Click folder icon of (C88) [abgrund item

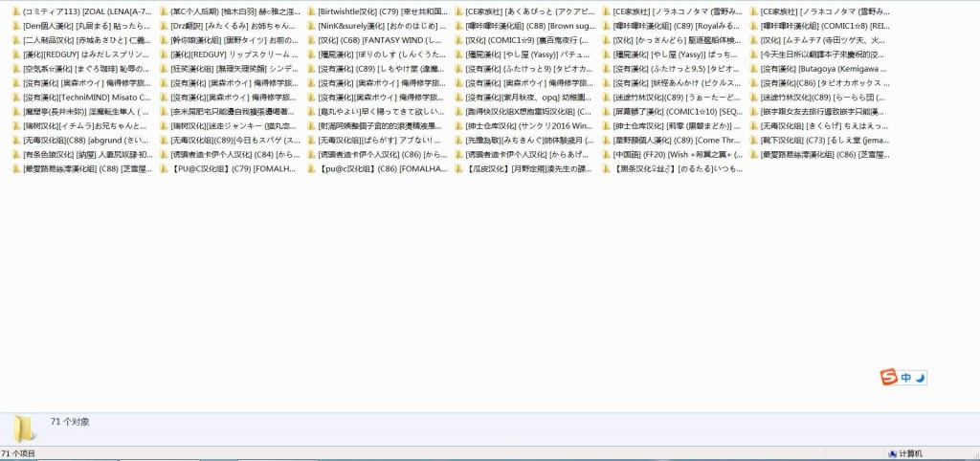click(16, 141)
